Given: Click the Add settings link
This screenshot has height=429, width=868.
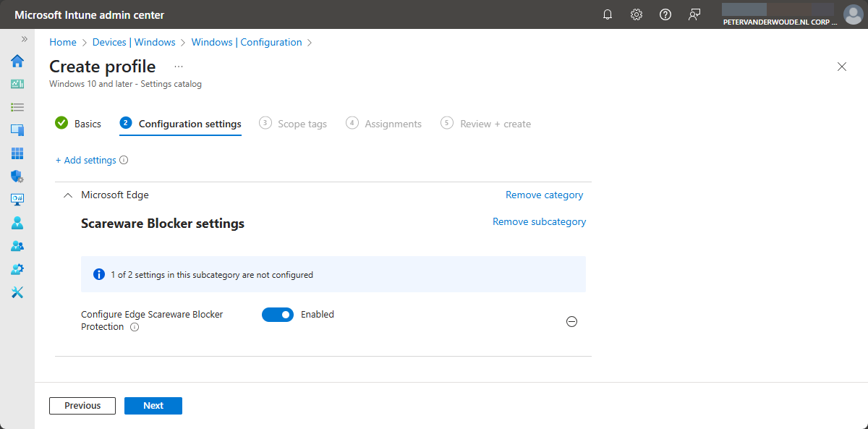Looking at the screenshot, I should tap(86, 161).
